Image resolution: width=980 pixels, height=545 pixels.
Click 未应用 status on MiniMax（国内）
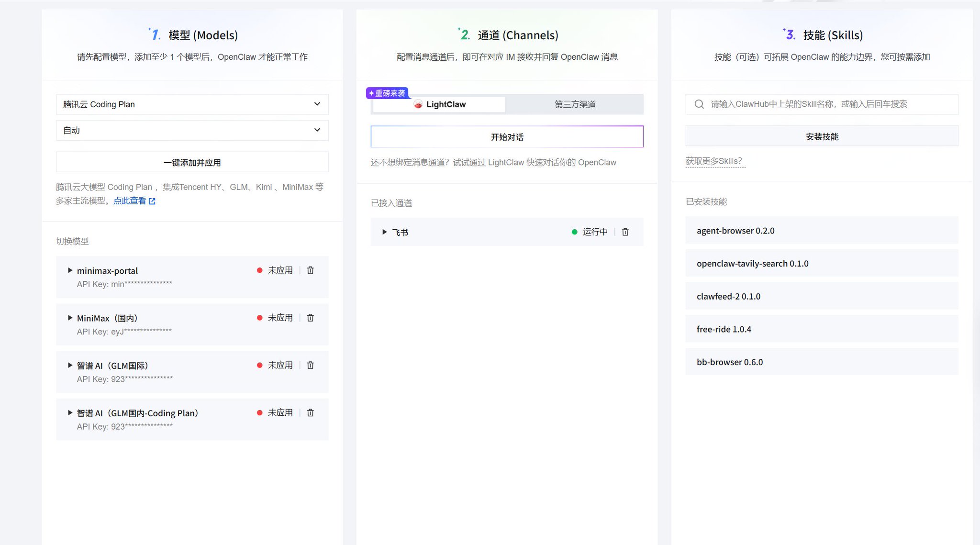coord(275,318)
